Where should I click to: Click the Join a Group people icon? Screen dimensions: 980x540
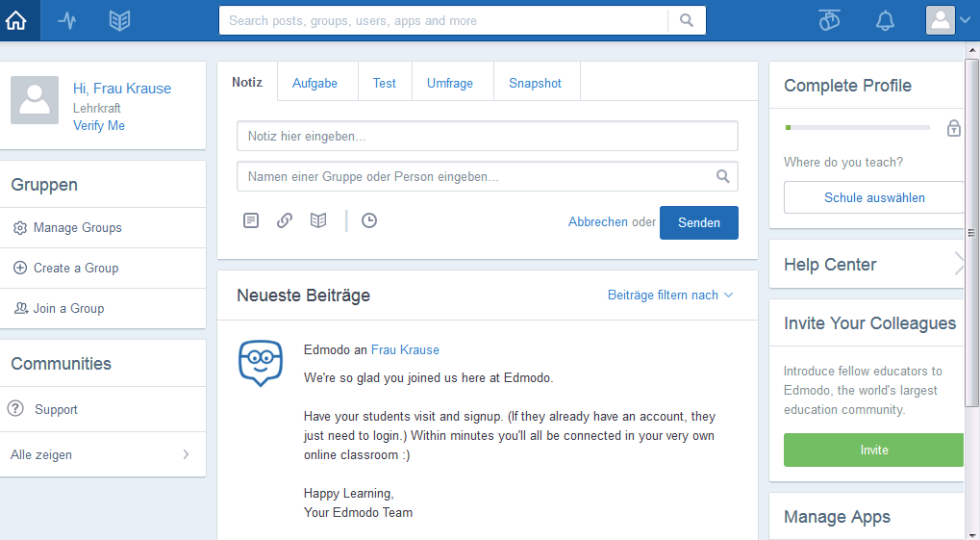click(21, 308)
